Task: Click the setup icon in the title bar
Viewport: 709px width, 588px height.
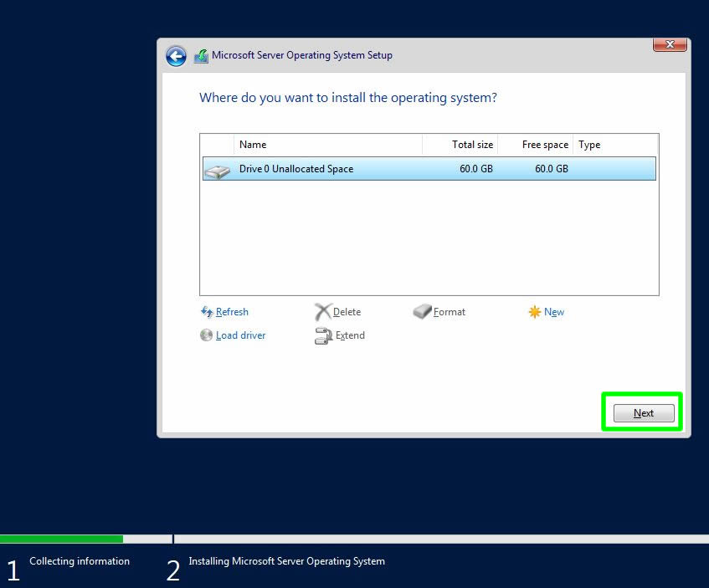Action: (201, 56)
